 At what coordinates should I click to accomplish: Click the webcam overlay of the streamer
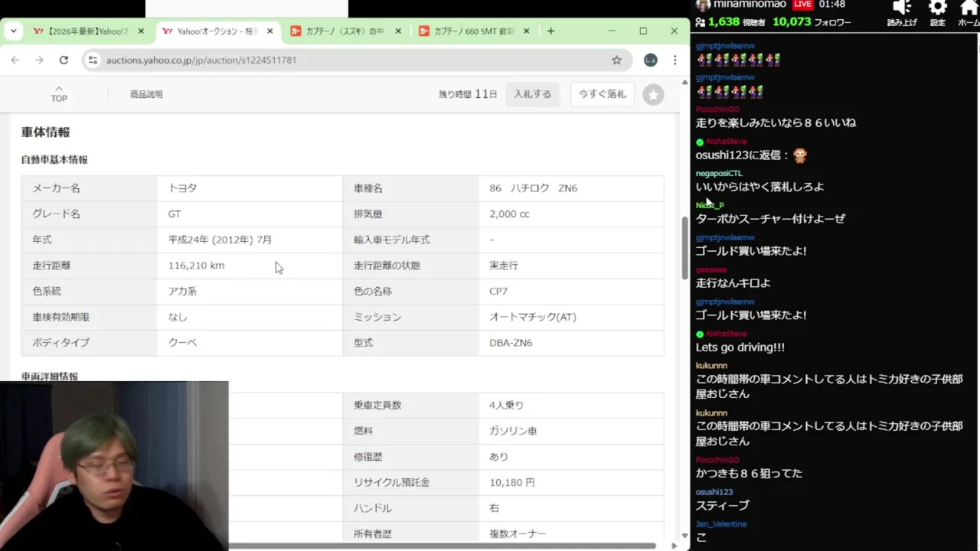114,466
